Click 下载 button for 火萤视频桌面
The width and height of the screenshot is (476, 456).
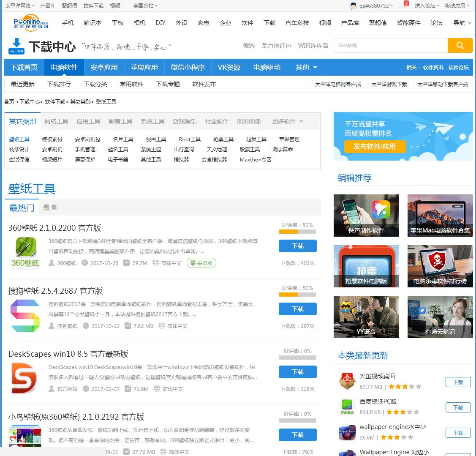(458, 382)
